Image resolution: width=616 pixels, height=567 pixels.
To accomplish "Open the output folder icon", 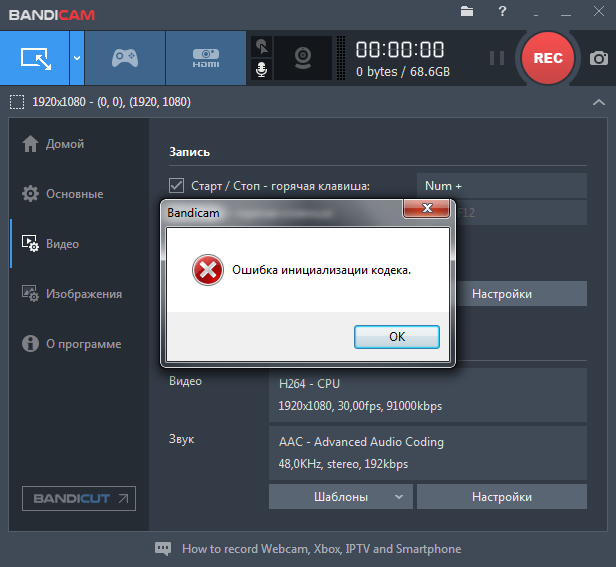I will tap(467, 11).
